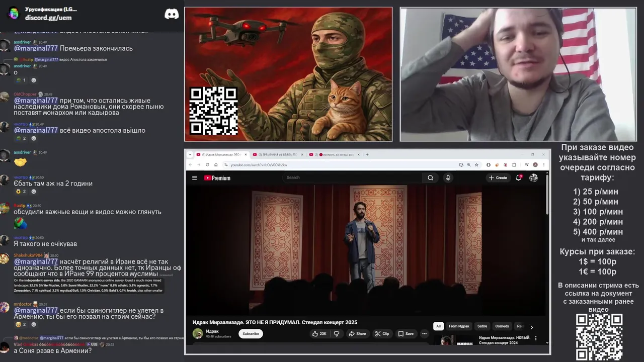Click reaction under 'всё видео апостола вышло'
The height and width of the screenshot is (362, 644).
21,138
